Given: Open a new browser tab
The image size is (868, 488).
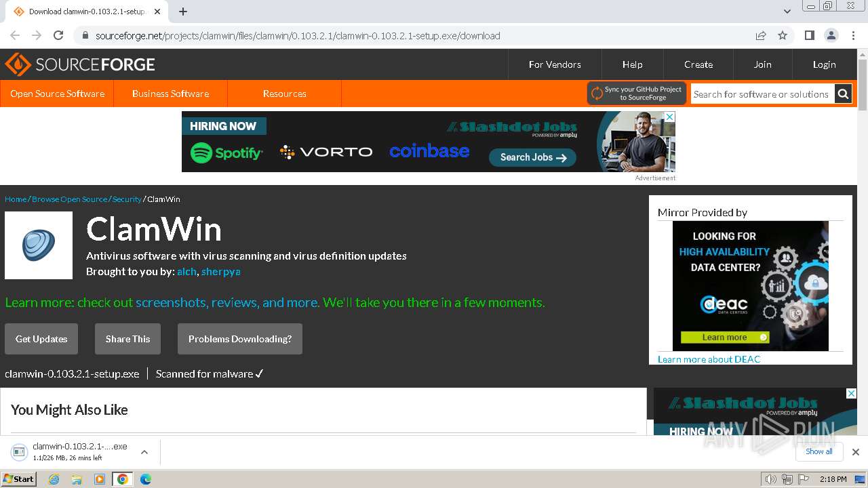Looking at the screenshot, I should pyautogui.click(x=183, y=12).
